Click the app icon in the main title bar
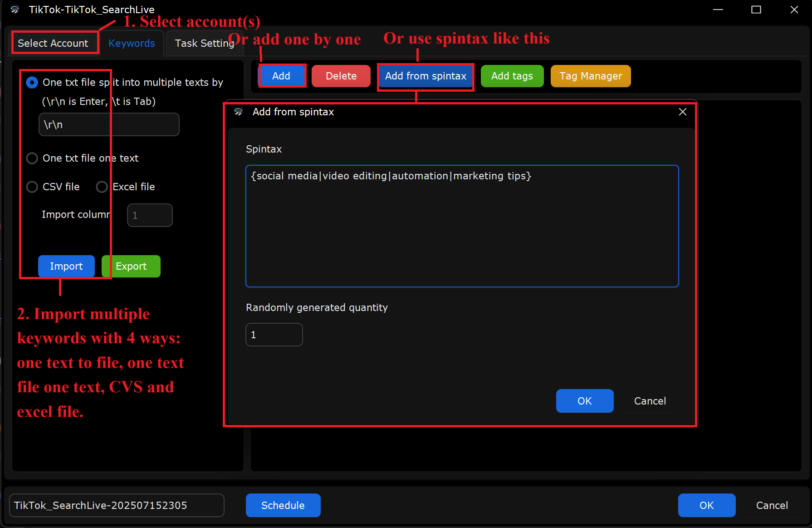 point(15,10)
